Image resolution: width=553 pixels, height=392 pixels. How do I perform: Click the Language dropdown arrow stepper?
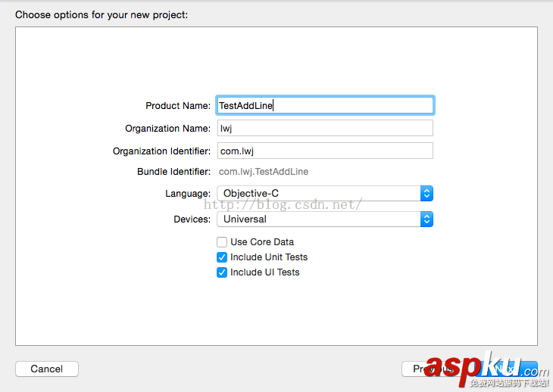tap(426, 194)
